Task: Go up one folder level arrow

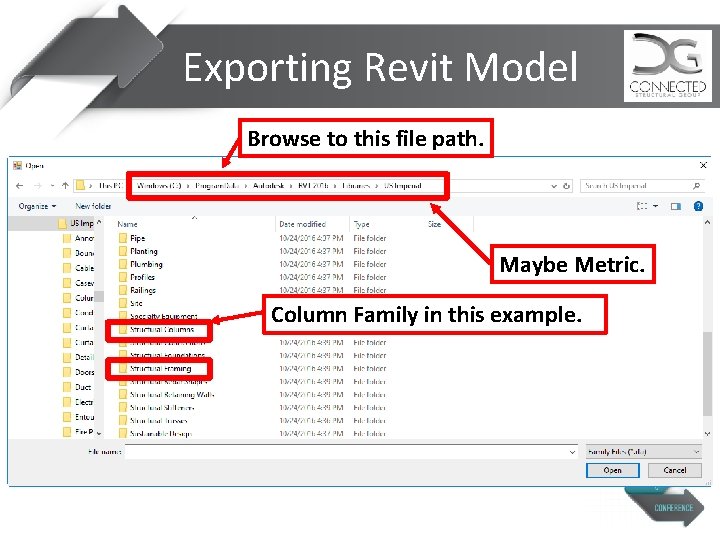Action: pyautogui.click(x=65, y=186)
